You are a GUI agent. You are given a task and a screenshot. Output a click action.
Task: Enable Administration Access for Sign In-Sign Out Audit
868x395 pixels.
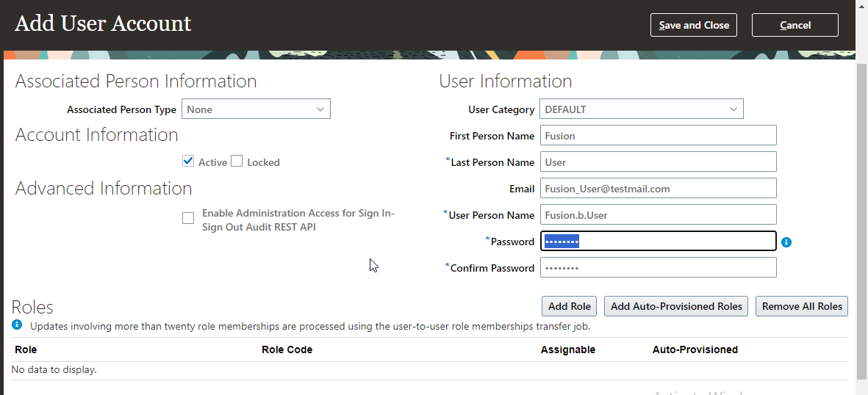(188, 218)
